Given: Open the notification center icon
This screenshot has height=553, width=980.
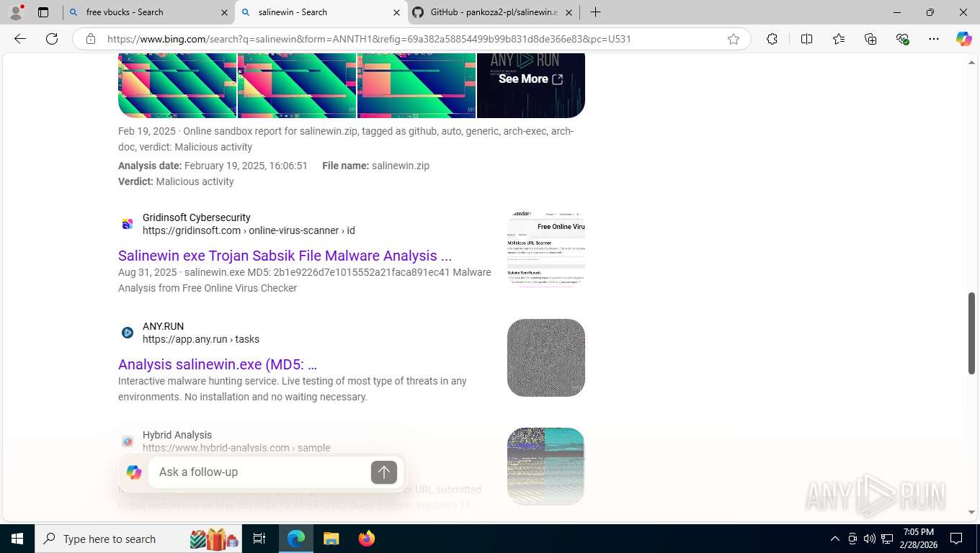Looking at the screenshot, I should pyautogui.click(x=956, y=539).
